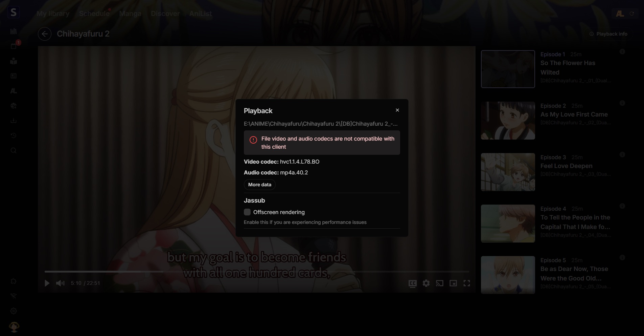Seek on the video progress bar
Image resolution: width=644 pixels, height=336 pixels.
(257, 272)
